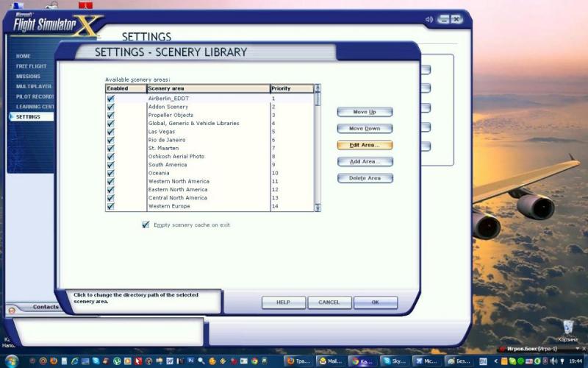Screen dimensions: 588x368
Task: Uncheck the Western Europe checkbox
Action: (x=111, y=206)
